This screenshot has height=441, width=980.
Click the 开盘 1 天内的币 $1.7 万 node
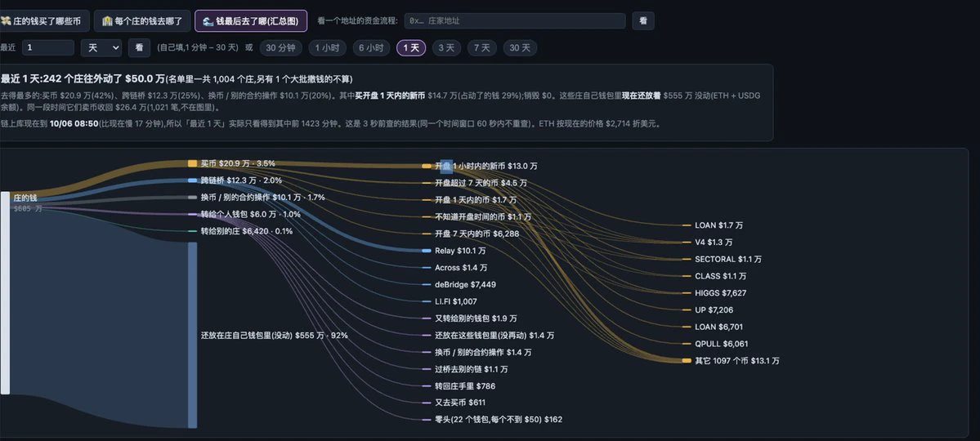[476, 200]
